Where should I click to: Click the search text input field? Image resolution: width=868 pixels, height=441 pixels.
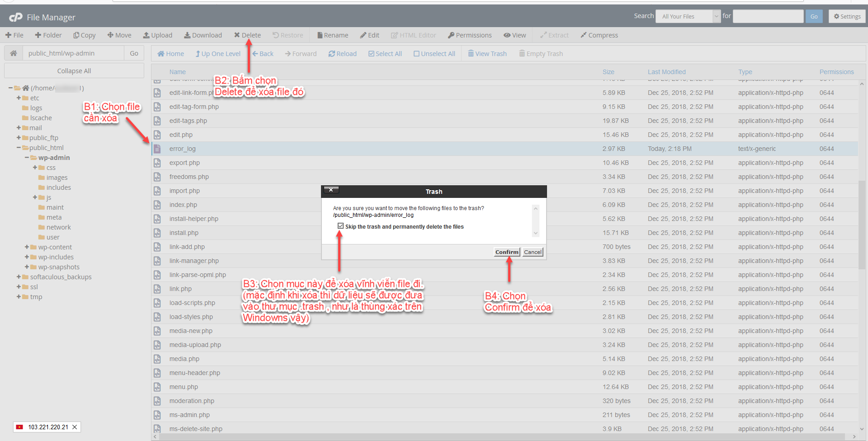click(x=768, y=16)
